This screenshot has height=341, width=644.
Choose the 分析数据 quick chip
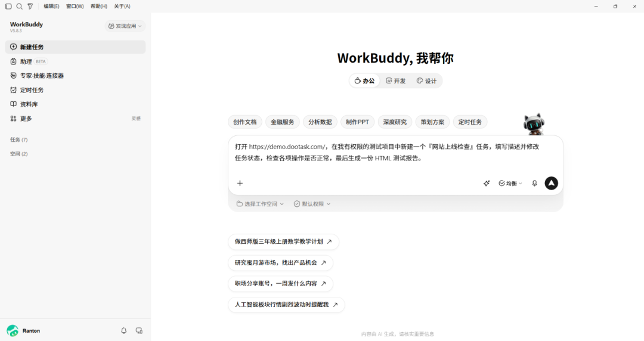320,122
